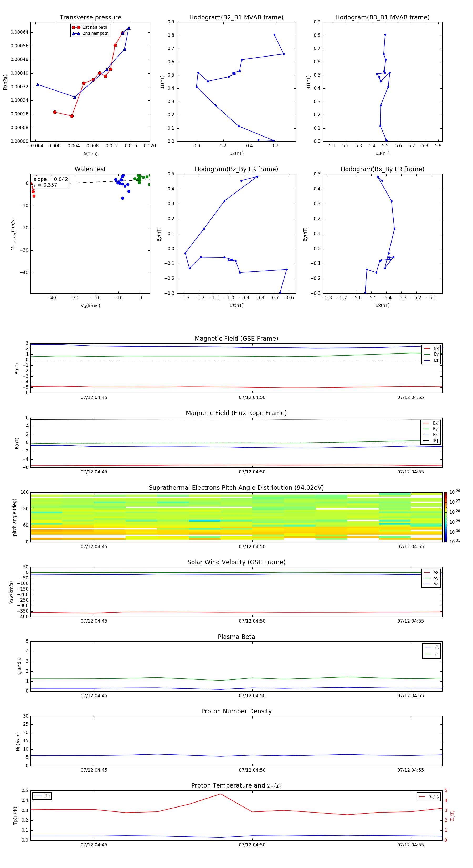473x868 pixels.
Task: Click the 'slope = 0.042' annotation
Action: pos(50,179)
